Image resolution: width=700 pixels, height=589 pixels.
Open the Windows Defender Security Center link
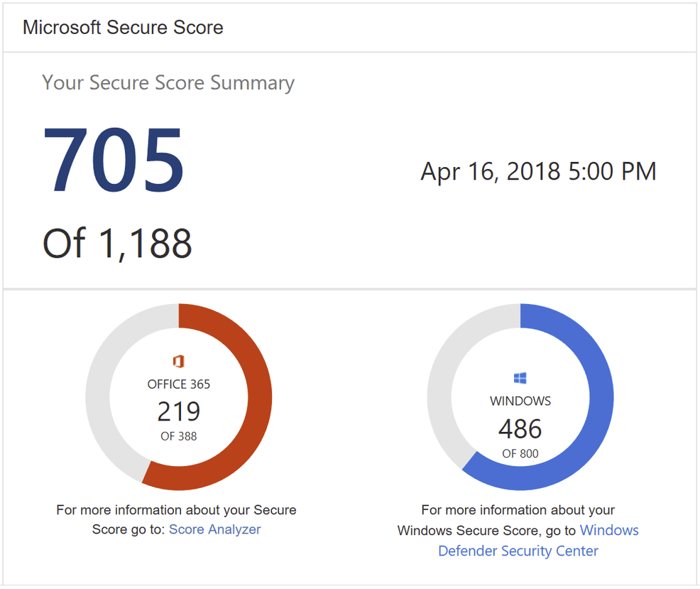point(518,540)
